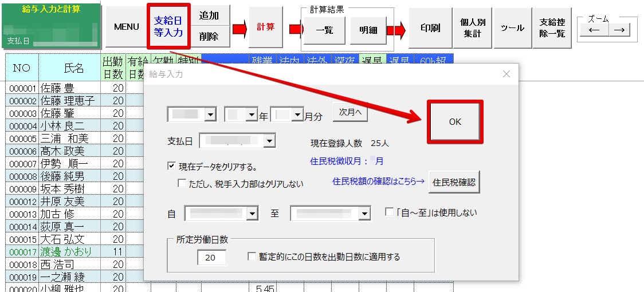Click the 所定労働日数 input field
The height and width of the screenshot is (292, 644).
pos(211,258)
